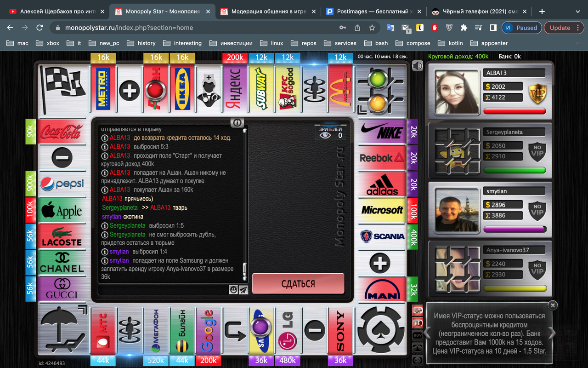Click the beach umbrella corner cell
Viewport: 588px width, 368px height.
pos(63,330)
